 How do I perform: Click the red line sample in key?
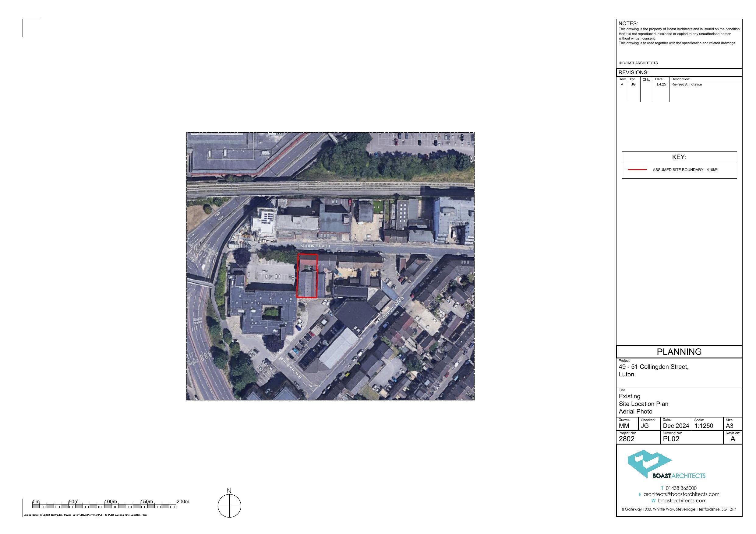[x=637, y=170]
